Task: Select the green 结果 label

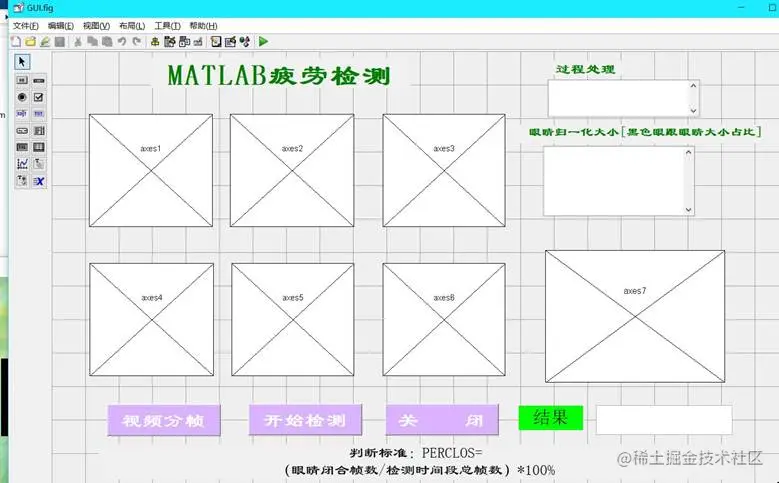Action: pos(550,417)
